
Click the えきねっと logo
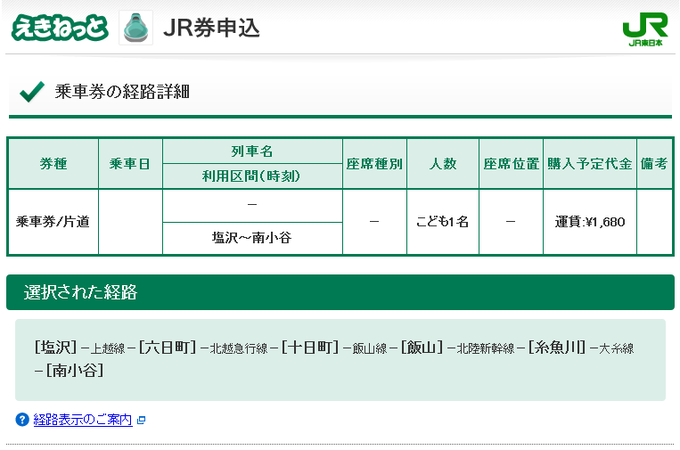(59, 27)
